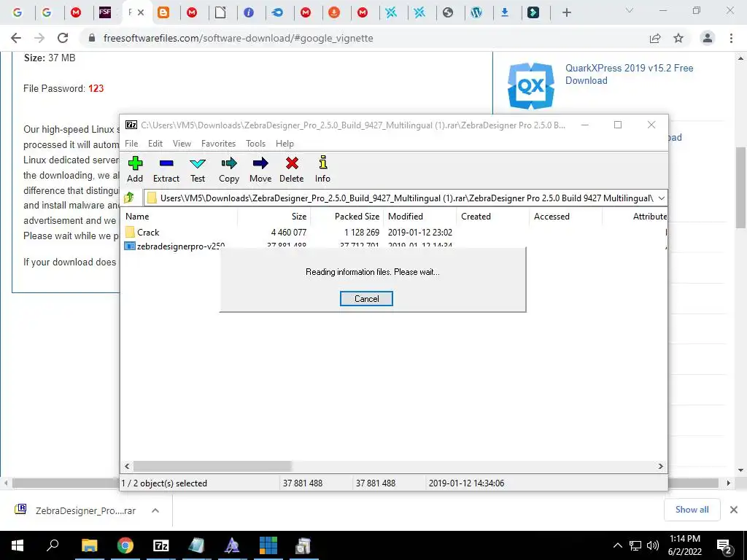
Task: Sort by Packed Size column header
Action: 347,216
